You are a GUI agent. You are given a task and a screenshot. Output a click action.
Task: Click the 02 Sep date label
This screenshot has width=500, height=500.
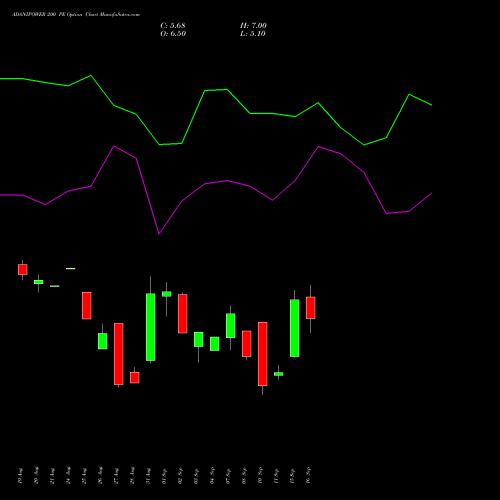180,476
